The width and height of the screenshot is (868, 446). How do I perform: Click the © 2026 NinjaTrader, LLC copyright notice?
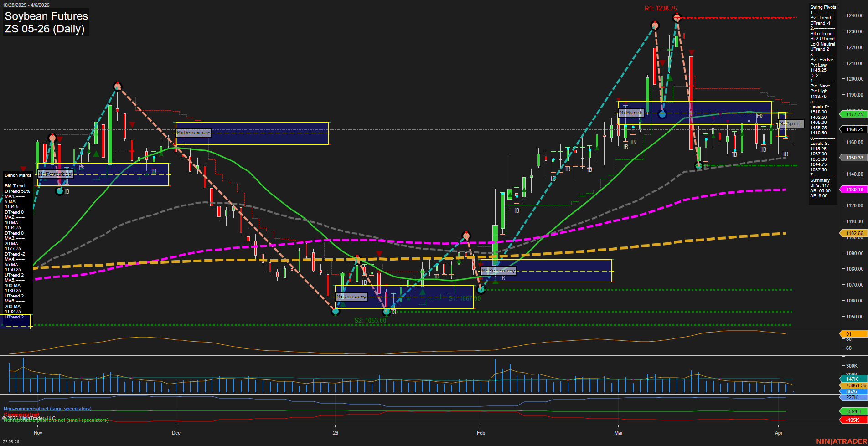[x=30, y=418]
